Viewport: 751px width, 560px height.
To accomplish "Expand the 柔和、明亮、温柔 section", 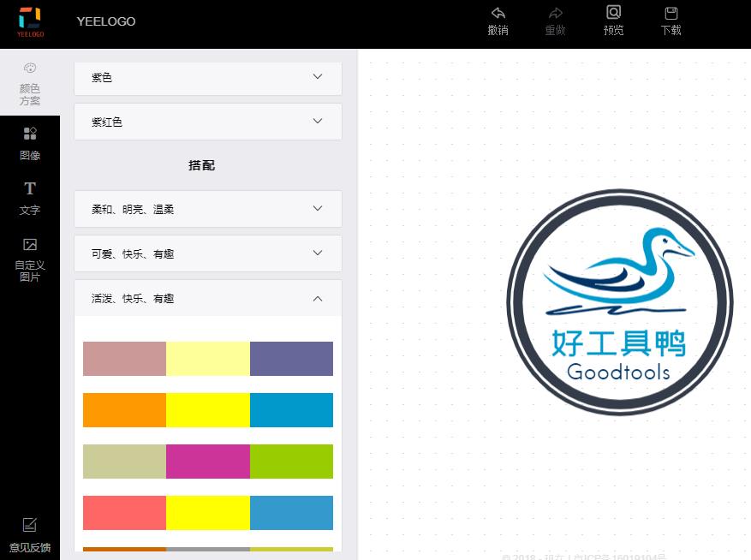I will (x=207, y=208).
